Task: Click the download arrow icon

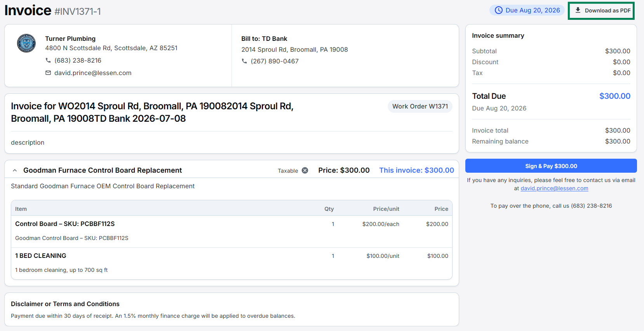Action: coord(578,11)
